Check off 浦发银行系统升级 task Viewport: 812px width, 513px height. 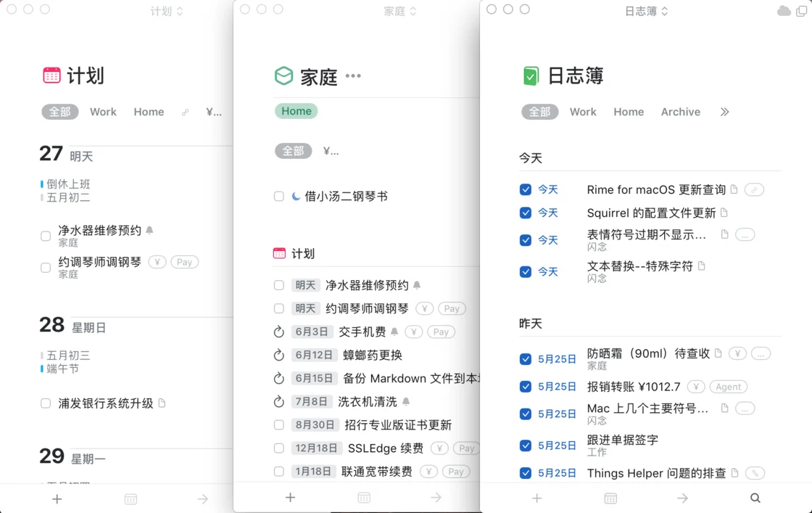click(x=46, y=403)
